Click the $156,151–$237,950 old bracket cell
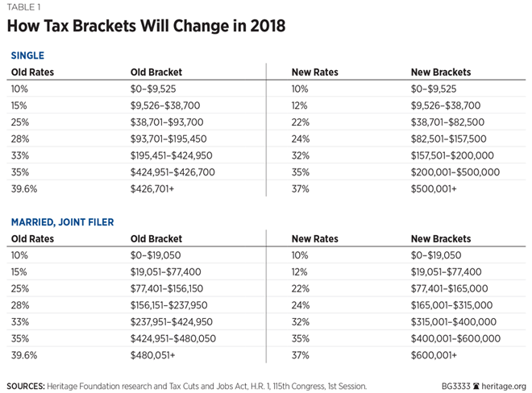The height and width of the screenshot is (393, 532). click(x=170, y=305)
